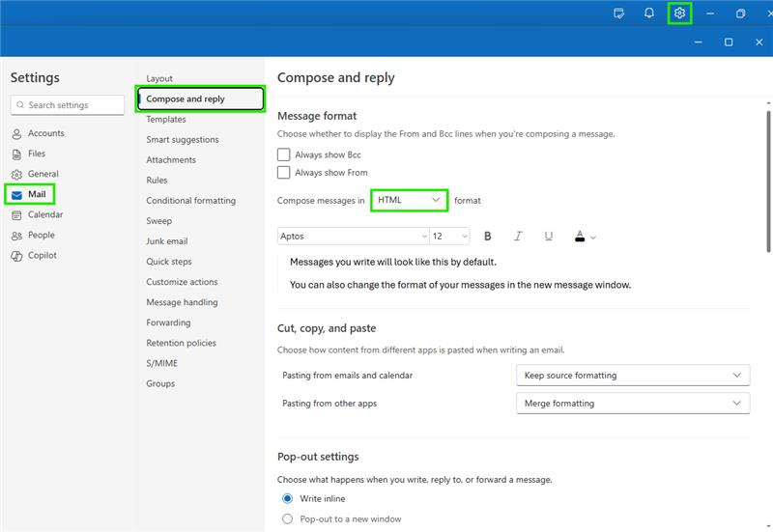Click the notes feed icon beside the bell
The height and width of the screenshot is (532, 773).
coord(618,14)
